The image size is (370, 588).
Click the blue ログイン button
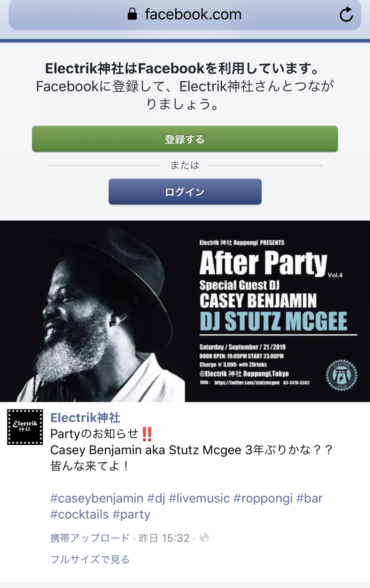point(185,192)
